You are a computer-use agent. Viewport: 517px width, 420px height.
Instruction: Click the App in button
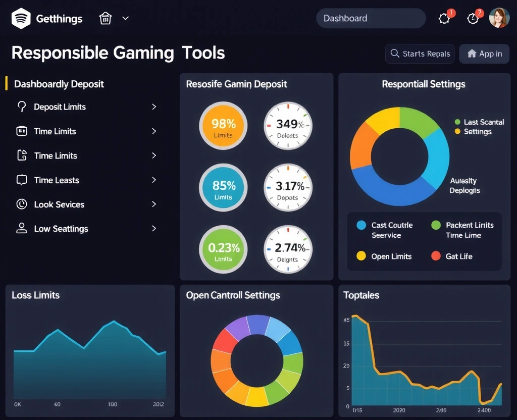484,54
